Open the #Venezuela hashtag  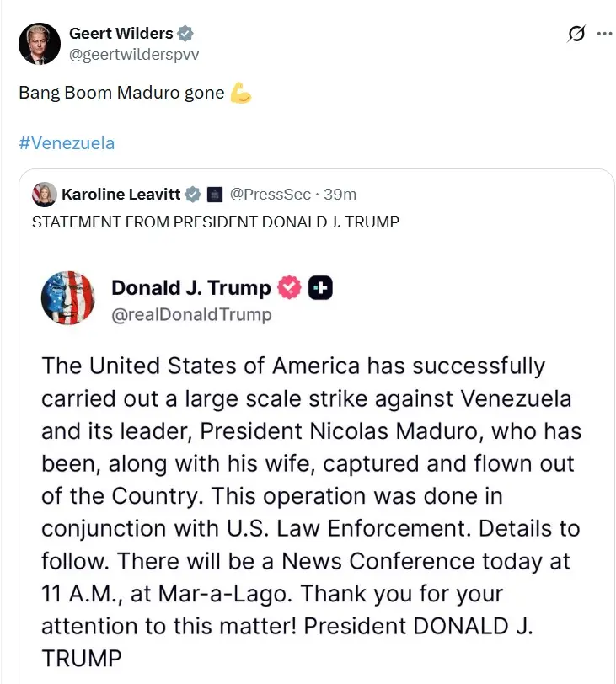pos(67,142)
